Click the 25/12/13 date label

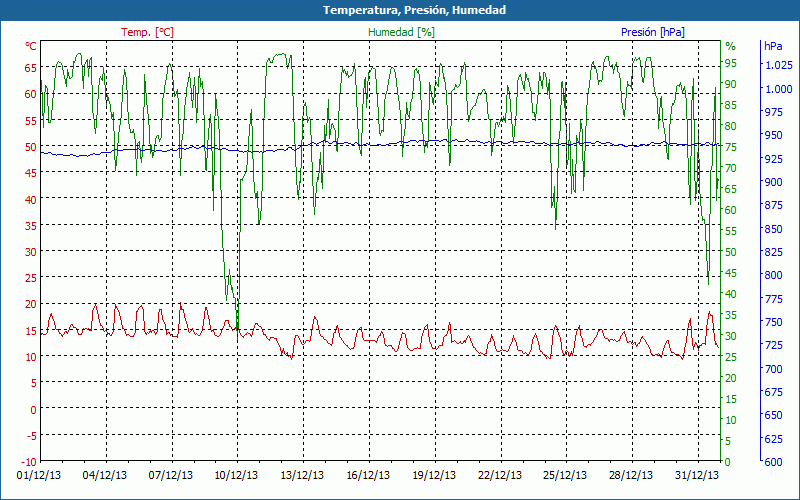(565, 476)
